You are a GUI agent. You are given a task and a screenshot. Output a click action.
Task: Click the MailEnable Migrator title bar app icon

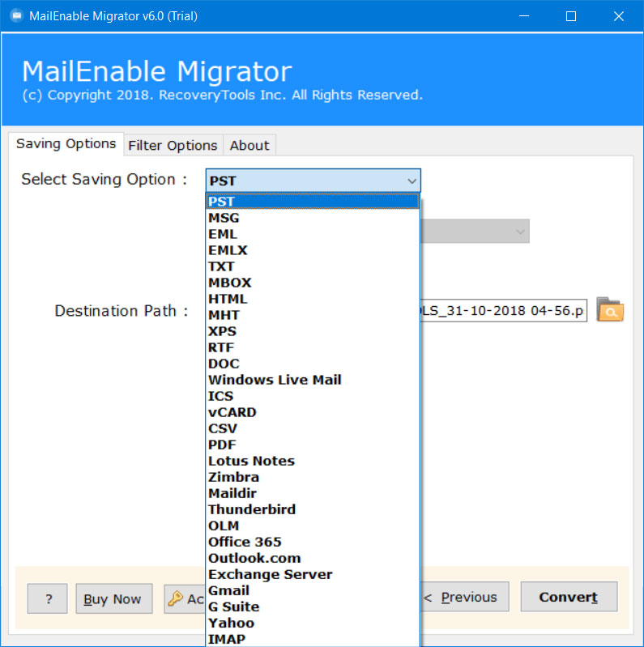16,15
